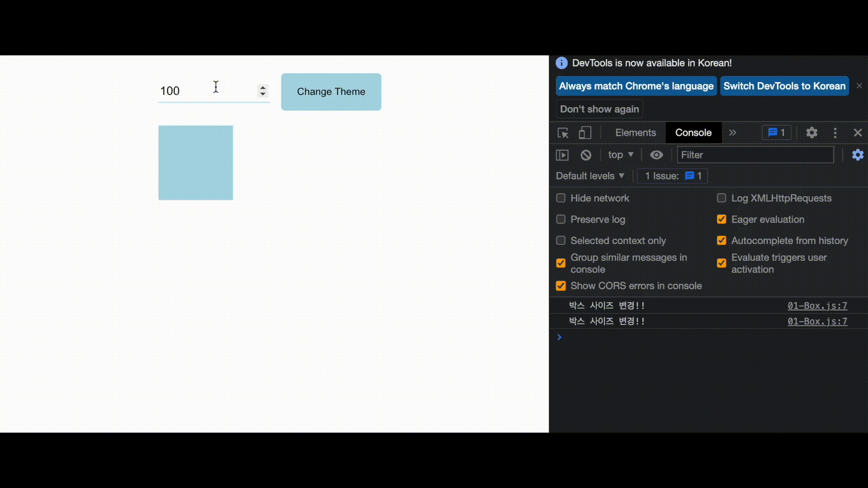The height and width of the screenshot is (488, 868).
Task: Click the more panels chevron
Action: point(732,132)
